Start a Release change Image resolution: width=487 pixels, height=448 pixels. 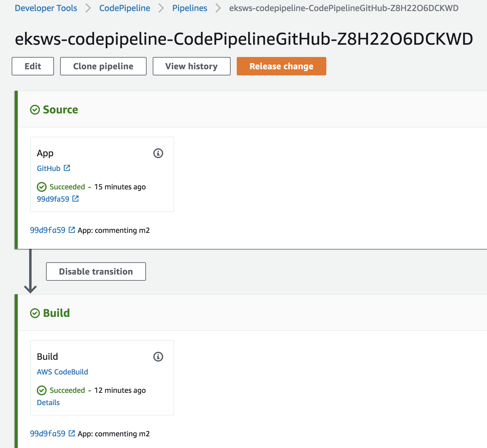tap(282, 66)
